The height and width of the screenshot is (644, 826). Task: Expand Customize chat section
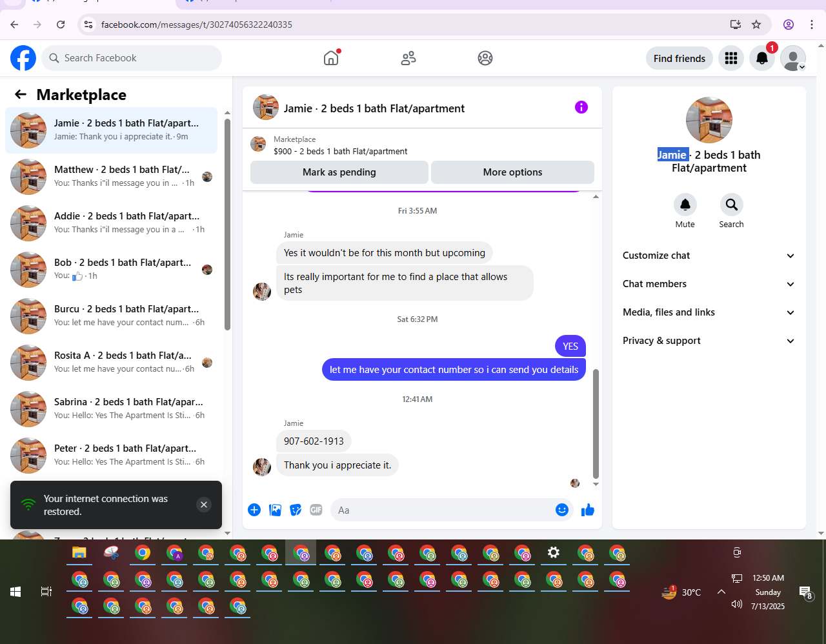[x=709, y=256]
